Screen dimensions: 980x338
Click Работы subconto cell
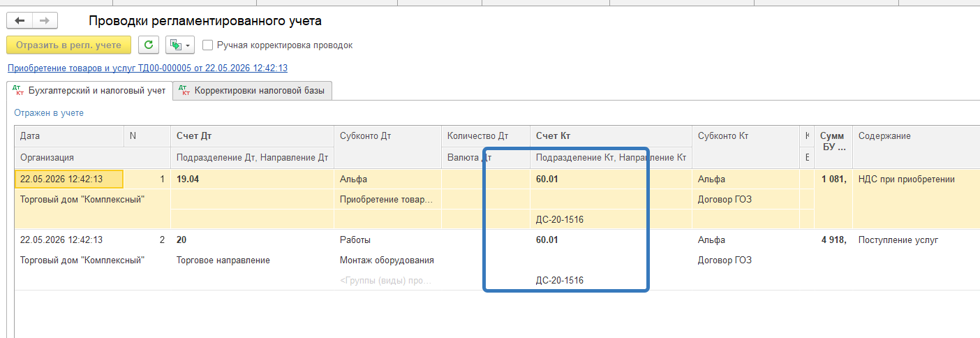point(387,240)
